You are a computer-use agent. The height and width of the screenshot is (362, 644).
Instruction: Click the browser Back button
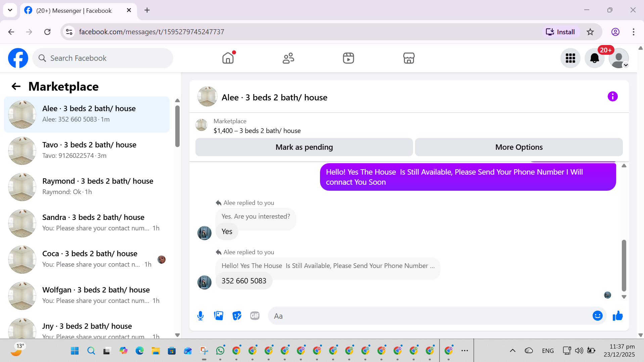[11, 32]
